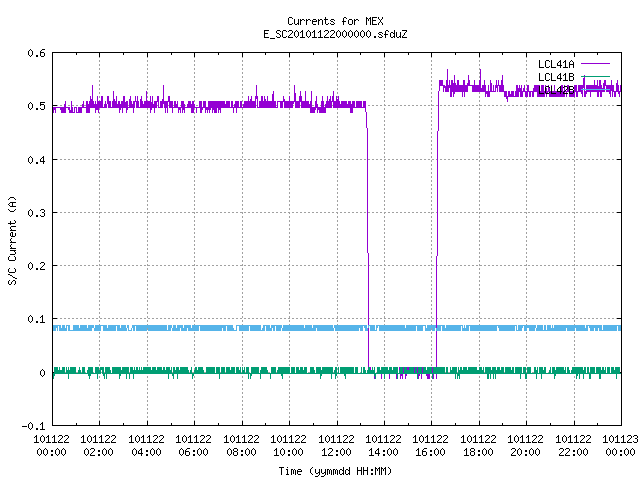Image resolution: width=640 pixels, height=480 pixels.
Task: Click the x-axis tick '101122 10:00'
Action: click(x=288, y=446)
